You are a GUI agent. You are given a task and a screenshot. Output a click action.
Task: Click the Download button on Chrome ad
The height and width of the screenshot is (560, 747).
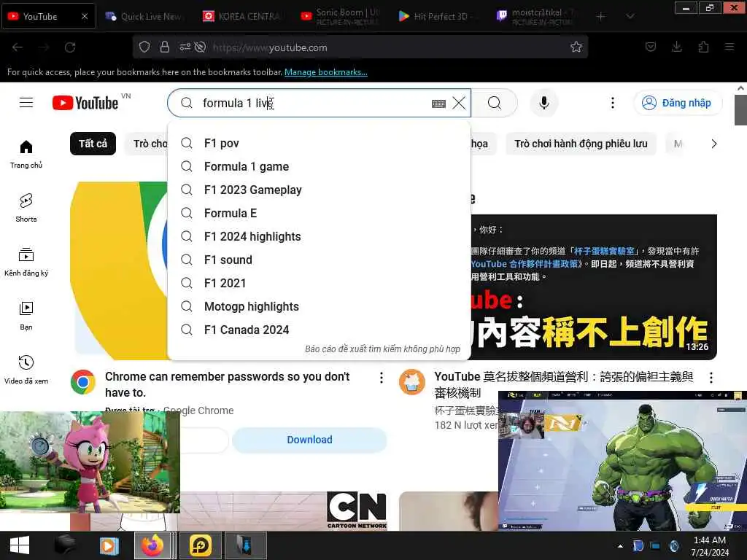tap(309, 440)
